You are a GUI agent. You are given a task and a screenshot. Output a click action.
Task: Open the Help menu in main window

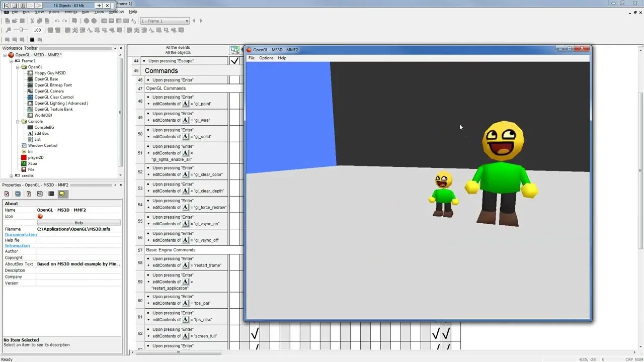133,12
